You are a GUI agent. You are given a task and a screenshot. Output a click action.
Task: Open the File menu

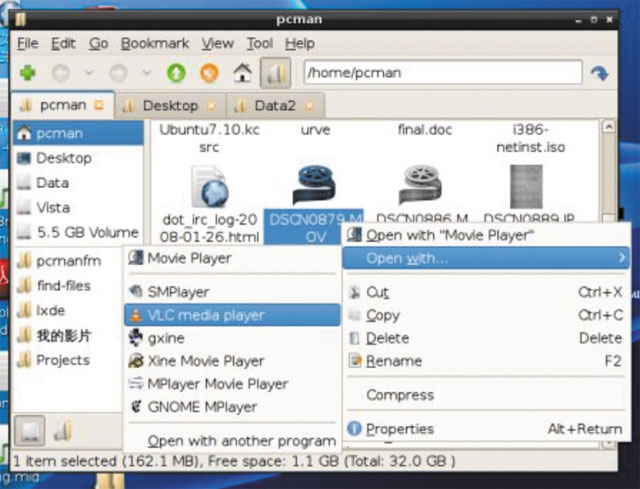point(28,43)
